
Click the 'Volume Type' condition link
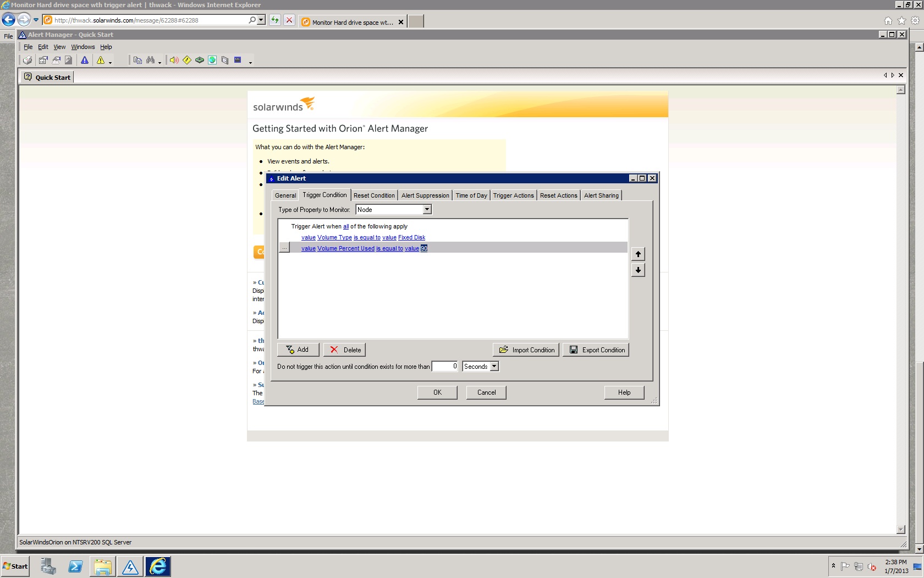pyautogui.click(x=334, y=238)
